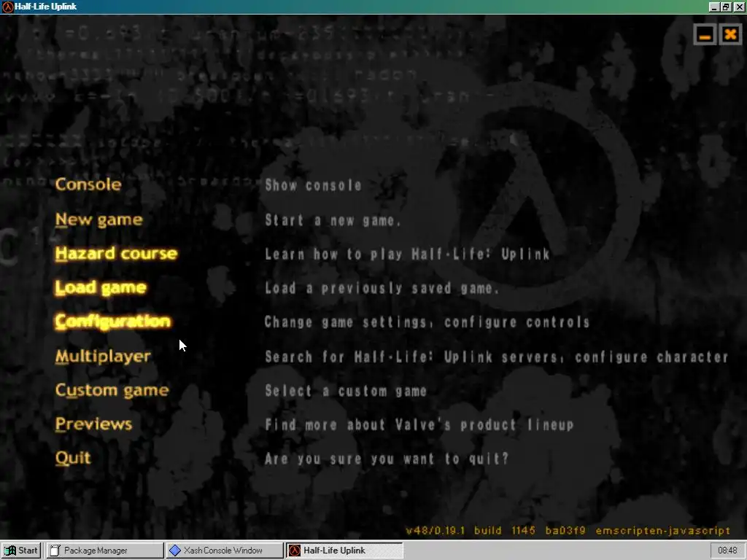The image size is (747, 560).
Task: Click the window title bar restore button
Action: coord(725,7)
